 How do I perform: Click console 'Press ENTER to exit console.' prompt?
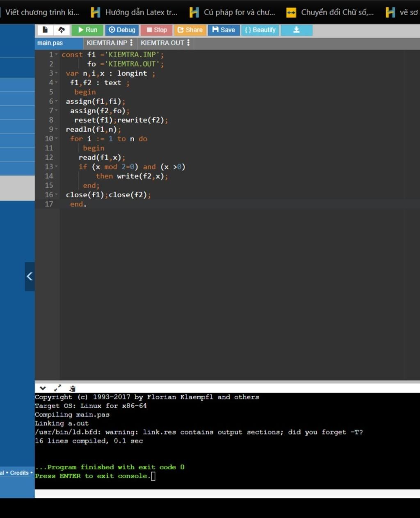coord(93,476)
